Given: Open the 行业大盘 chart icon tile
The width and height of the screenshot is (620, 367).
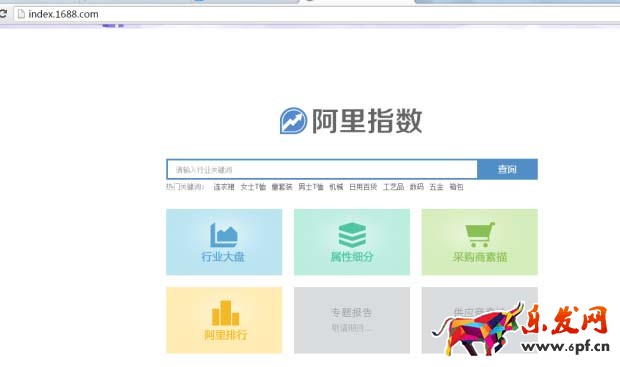Looking at the screenshot, I should (x=224, y=242).
